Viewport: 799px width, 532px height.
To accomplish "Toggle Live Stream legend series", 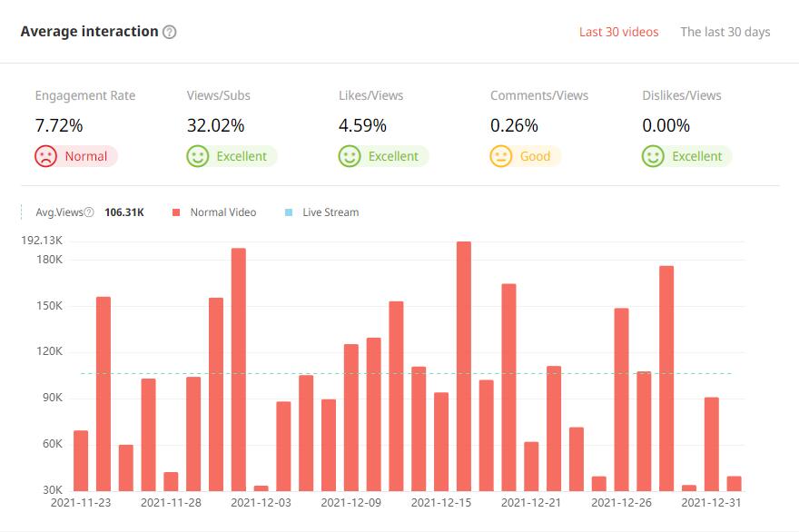I will pos(330,212).
